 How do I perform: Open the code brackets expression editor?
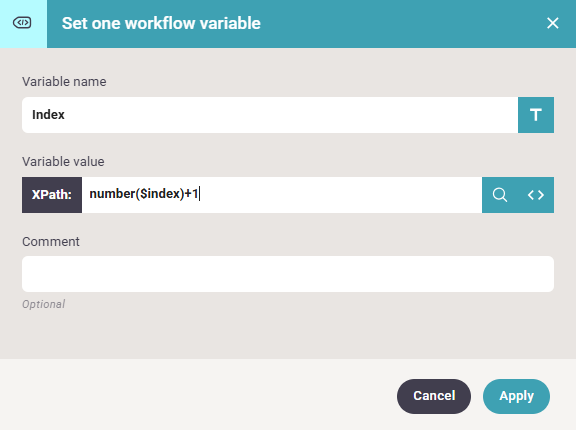536,195
